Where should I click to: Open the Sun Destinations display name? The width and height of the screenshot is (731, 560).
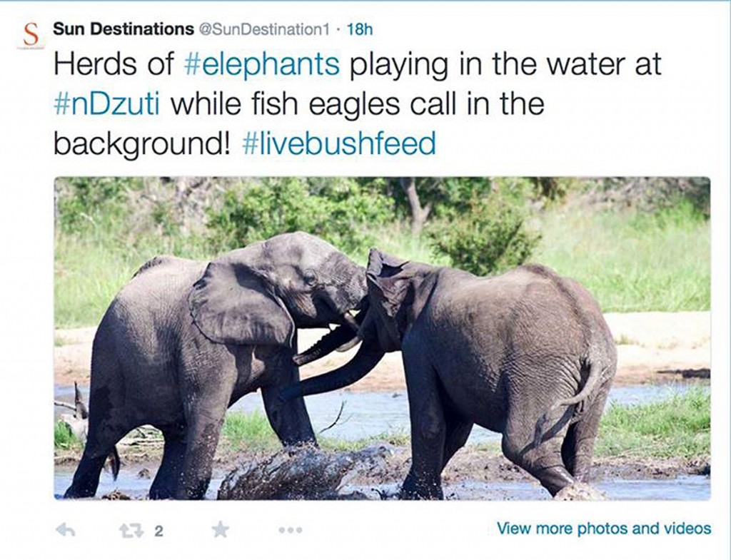click(x=123, y=29)
